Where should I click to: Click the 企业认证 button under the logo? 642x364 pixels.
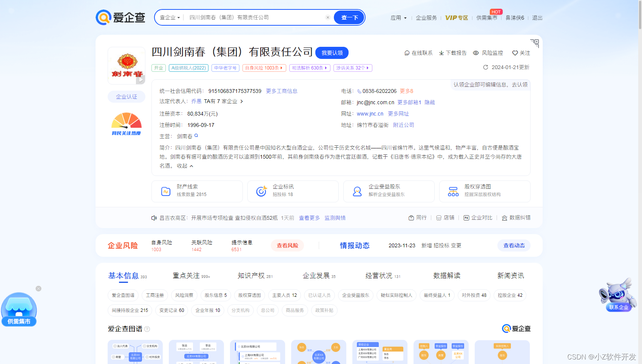pos(127,97)
